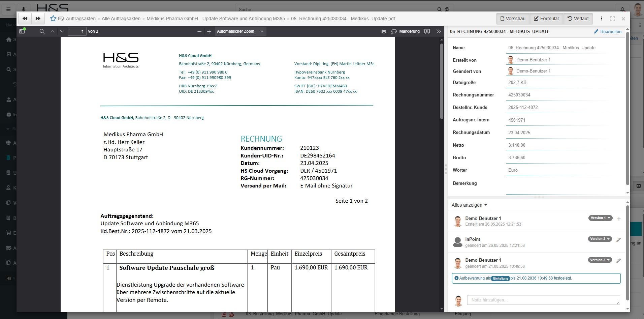
Task: Open the Markierung annotation tool
Action: tap(406, 31)
